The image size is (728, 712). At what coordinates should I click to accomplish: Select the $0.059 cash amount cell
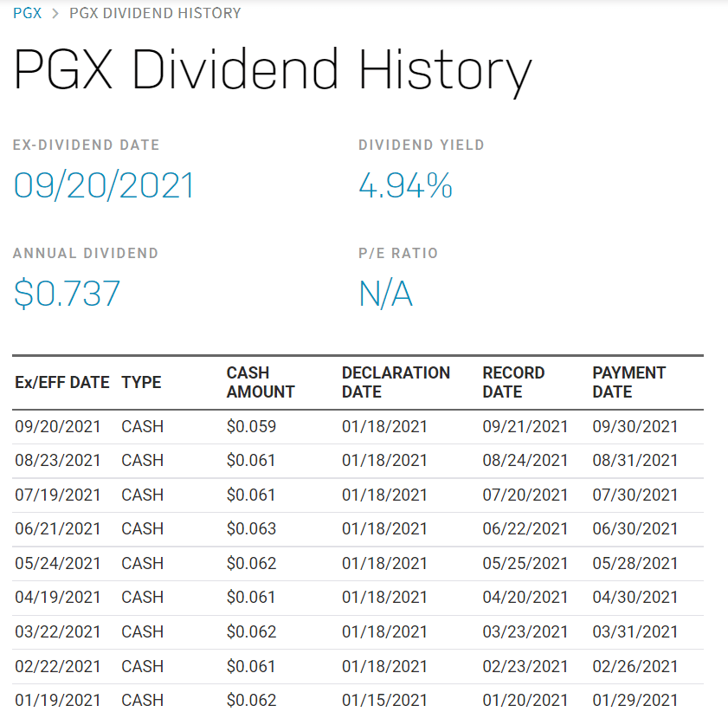(x=251, y=426)
